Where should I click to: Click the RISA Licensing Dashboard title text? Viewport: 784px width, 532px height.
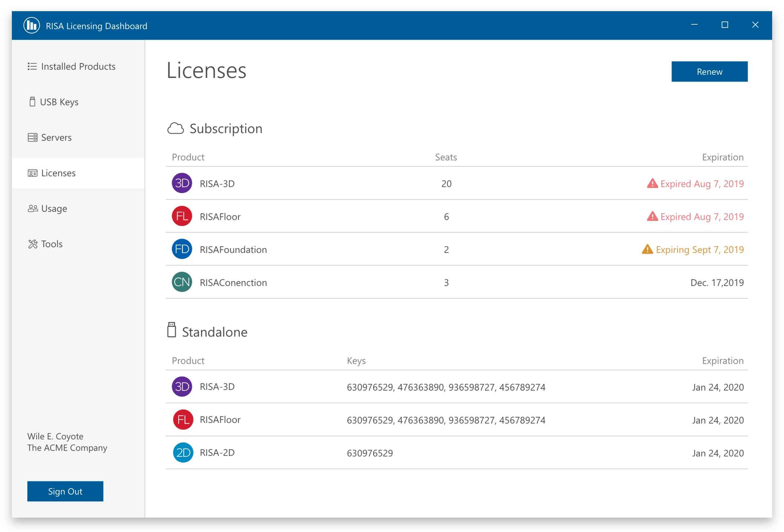(x=96, y=26)
